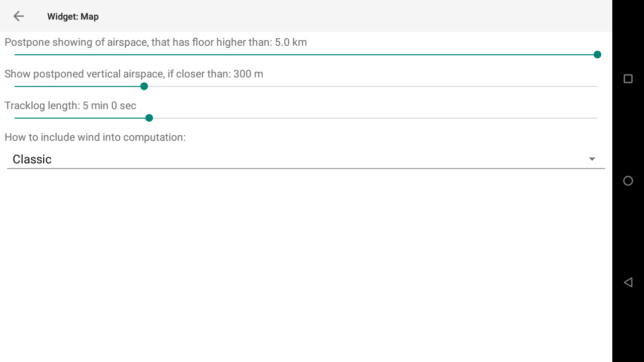
Task: Click empty track right of 300 m handle
Action: pos(372,86)
